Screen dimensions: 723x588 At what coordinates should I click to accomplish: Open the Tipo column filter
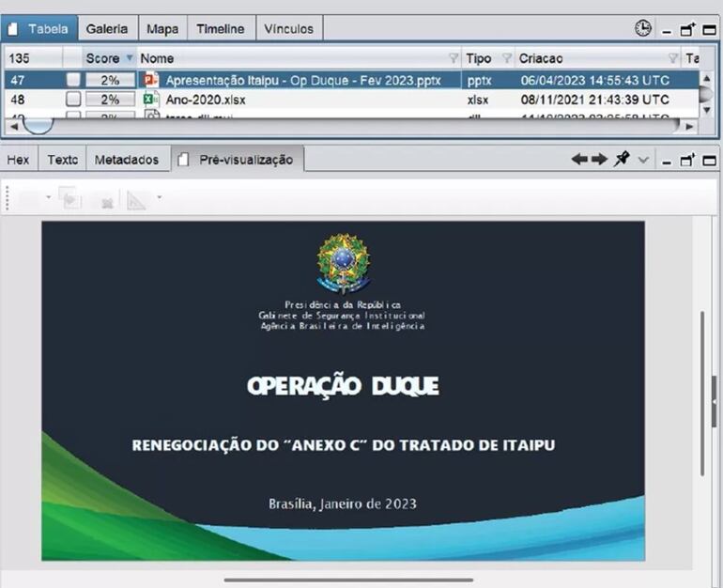point(507,58)
